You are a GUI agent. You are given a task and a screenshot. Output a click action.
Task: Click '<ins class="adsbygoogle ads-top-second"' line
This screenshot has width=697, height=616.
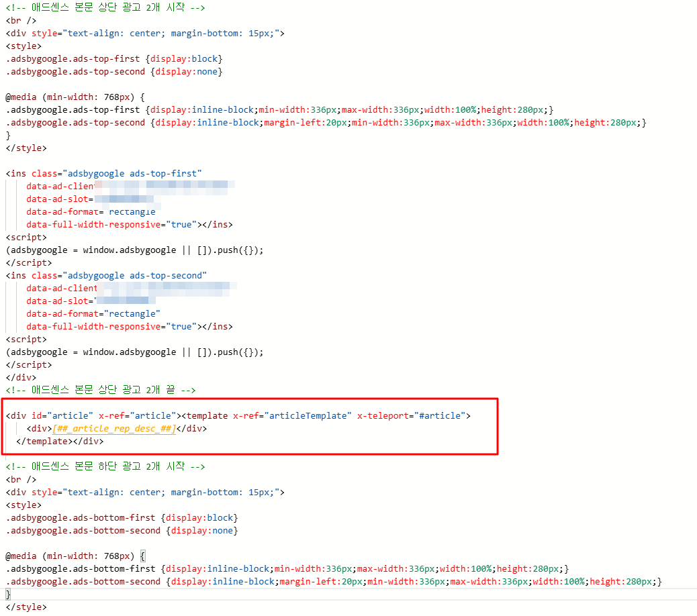coord(106,275)
